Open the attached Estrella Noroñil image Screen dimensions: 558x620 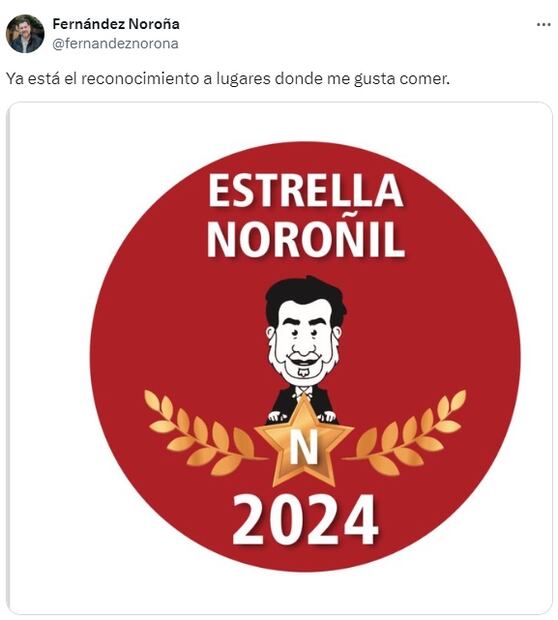point(280,358)
